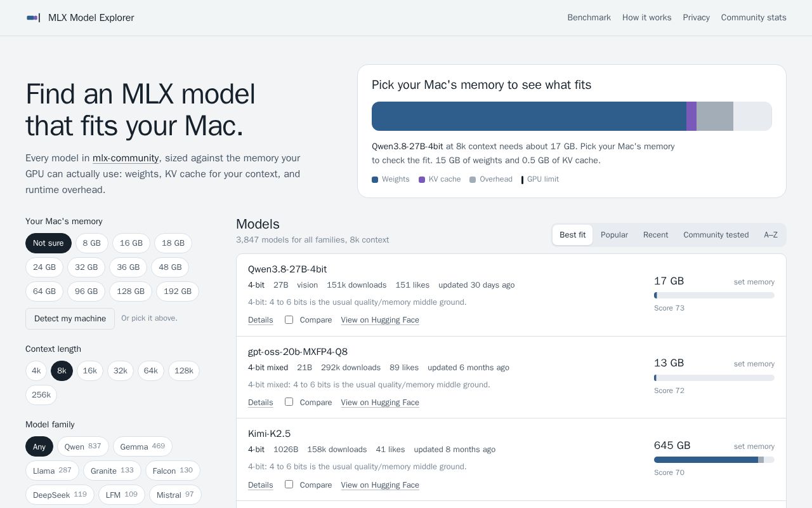The image size is (812, 508).
Task: Follow the mlx-community link
Action: 126,158
